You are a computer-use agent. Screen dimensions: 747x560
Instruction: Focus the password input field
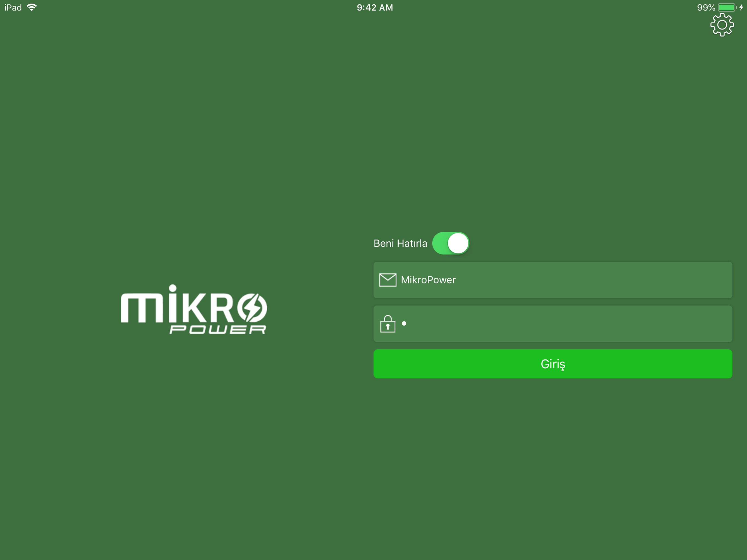point(553,324)
